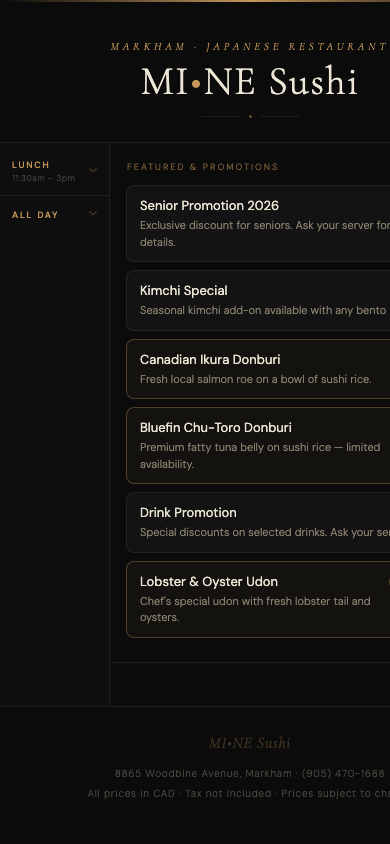Select the Canadian Ikura Donburi item
The height and width of the screenshot is (844, 390).
coord(258,369)
